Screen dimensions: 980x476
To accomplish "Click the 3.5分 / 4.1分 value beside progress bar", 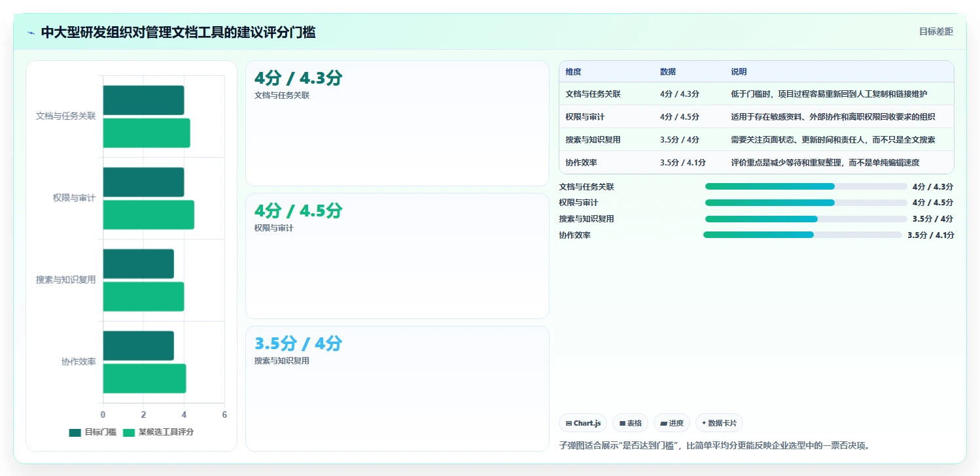I will 930,235.
